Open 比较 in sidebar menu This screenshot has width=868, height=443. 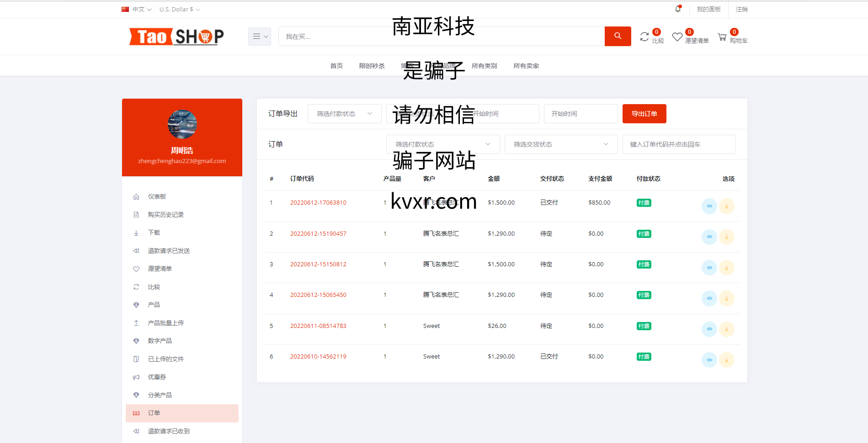pyautogui.click(x=182, y=287)
